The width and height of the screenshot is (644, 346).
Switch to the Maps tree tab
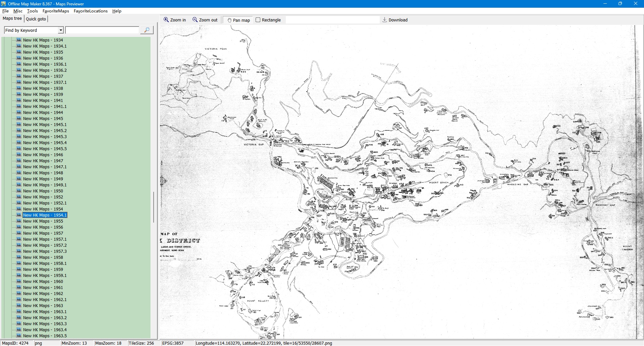12,18
